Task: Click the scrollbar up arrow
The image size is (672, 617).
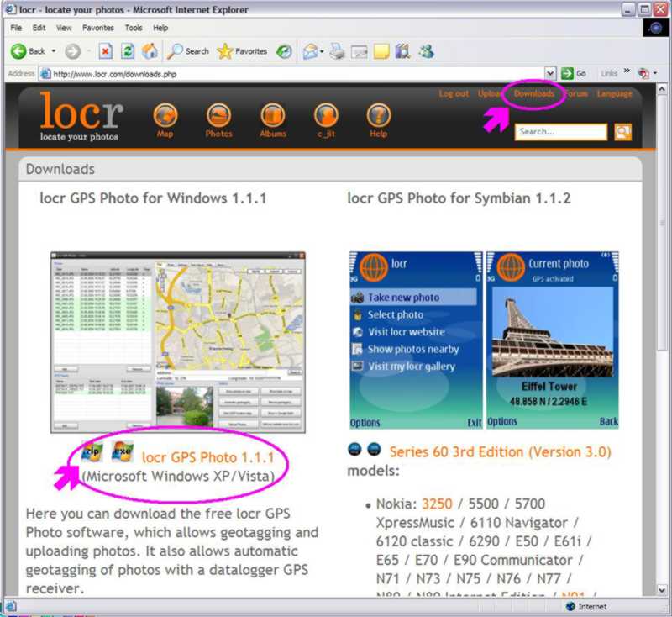Action: click(x=662, y=89)
